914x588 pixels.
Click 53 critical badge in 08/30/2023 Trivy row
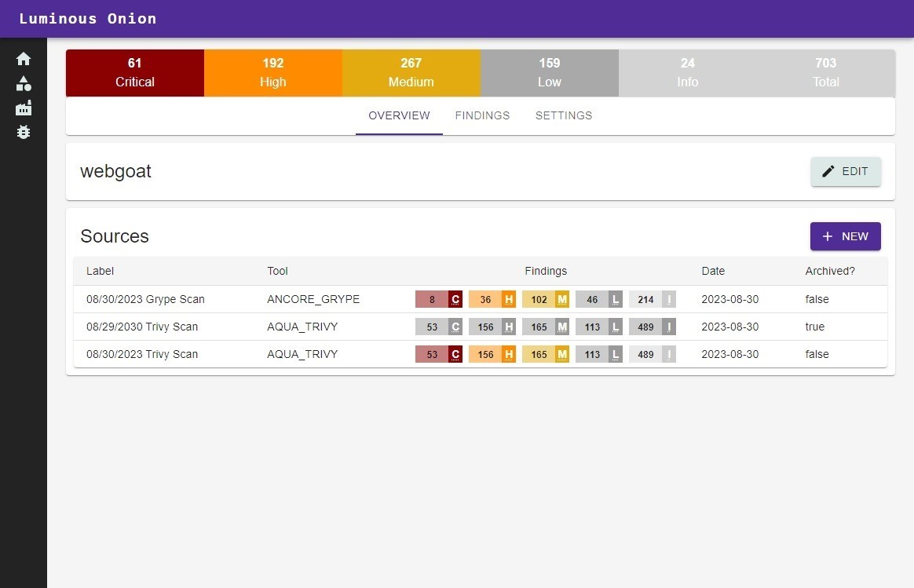438,354
